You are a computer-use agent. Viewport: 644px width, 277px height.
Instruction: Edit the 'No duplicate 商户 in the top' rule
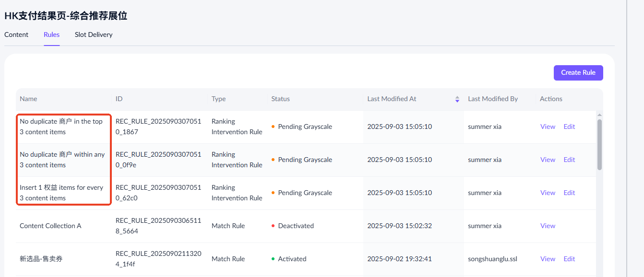[x=569, y=127]
